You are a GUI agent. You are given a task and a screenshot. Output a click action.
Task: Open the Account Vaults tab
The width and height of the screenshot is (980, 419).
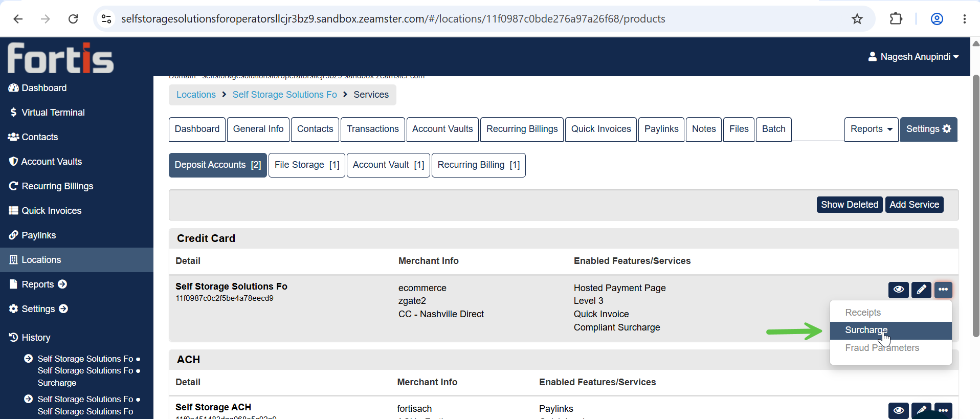click(x=442, y=129)
